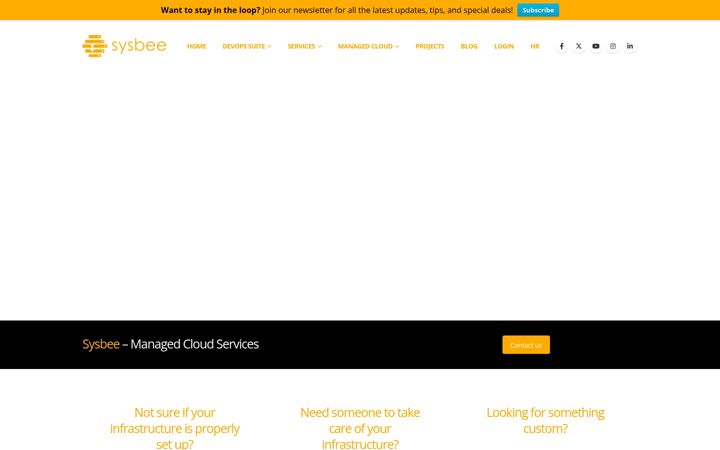Open the Projects menu item
Screen dimensions: 720x450
[x=430, y=46]
